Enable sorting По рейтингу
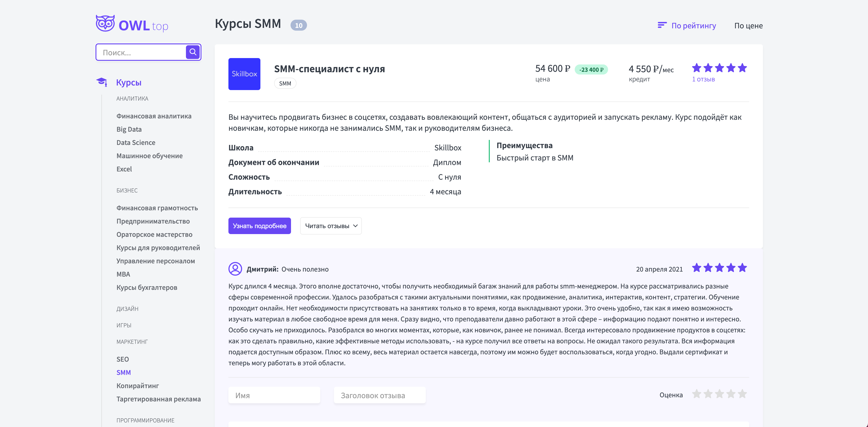868x427 pixels. (x=693, y=26)
